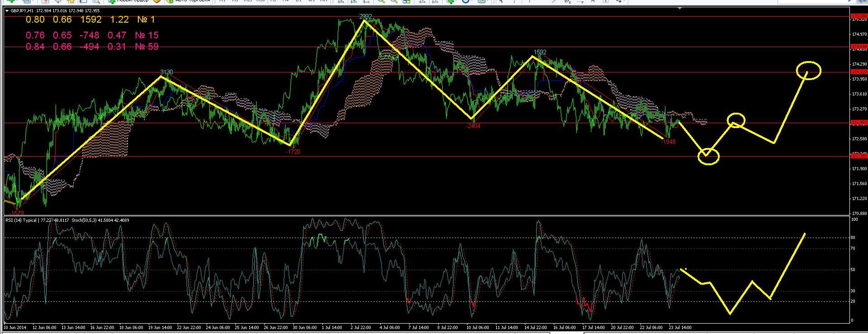868x334 pixels.
Task: Click the New Order toolbar button
Action: click(129, 1)
